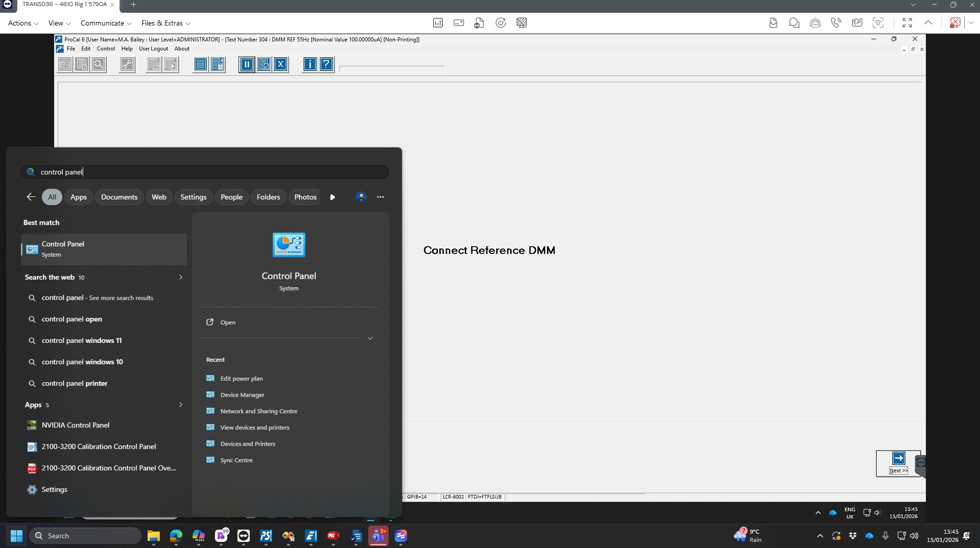Filter search results by Apps tab
This screenshot has height=548, width=980.
click(79, 197)
